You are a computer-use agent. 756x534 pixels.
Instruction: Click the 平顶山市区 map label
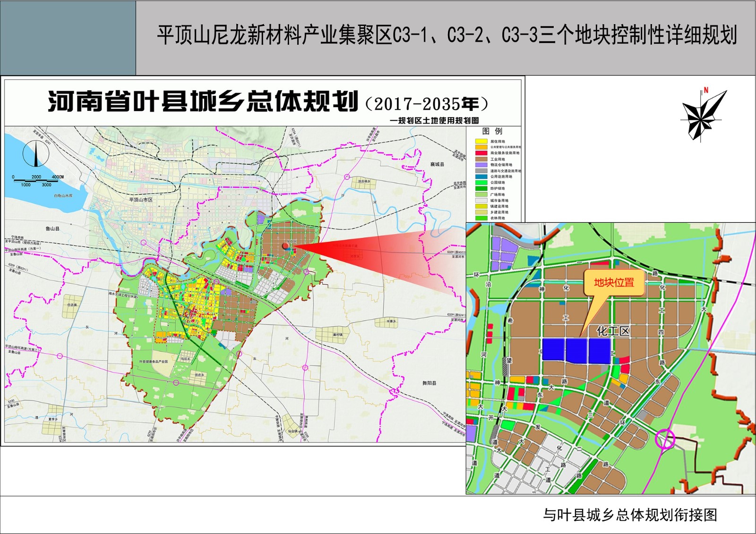(141, 200)
